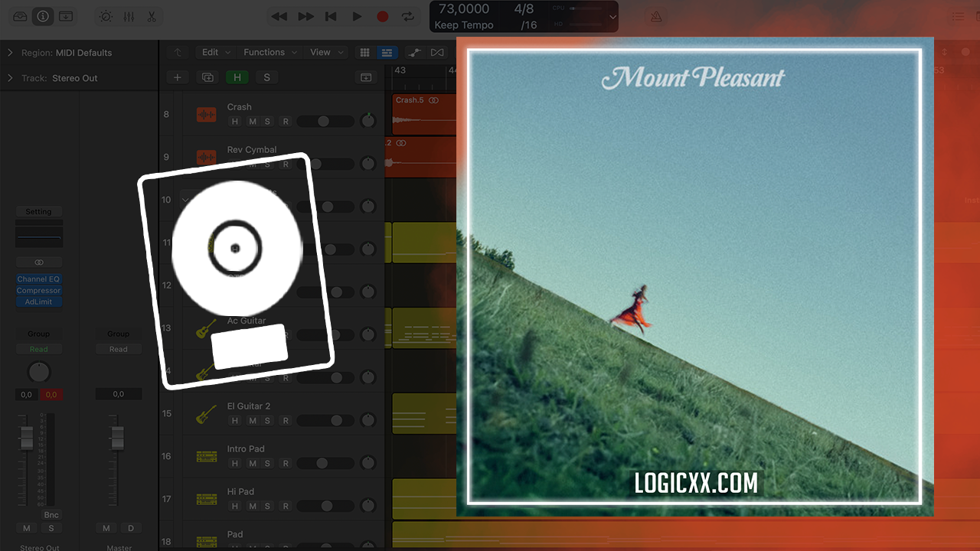Open the Edit menu in tracks area
The width and height of the screenshot is (980, 551).
click(x=215, y=52)
